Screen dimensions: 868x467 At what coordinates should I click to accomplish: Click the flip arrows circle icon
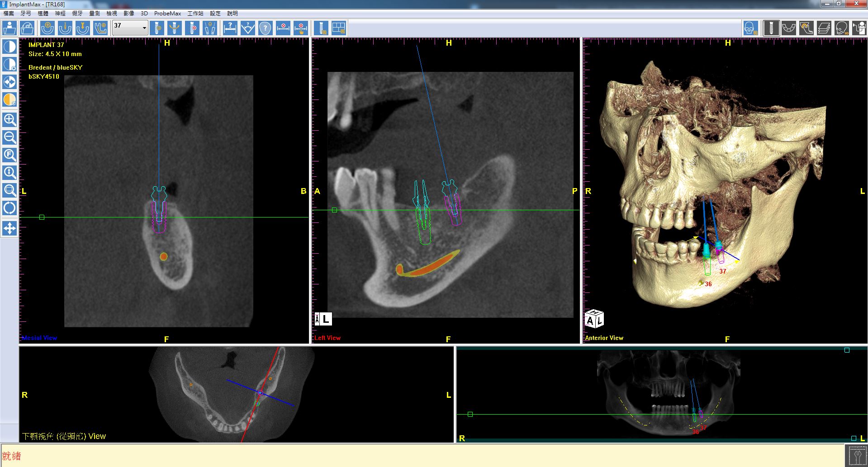click(9, 82)
